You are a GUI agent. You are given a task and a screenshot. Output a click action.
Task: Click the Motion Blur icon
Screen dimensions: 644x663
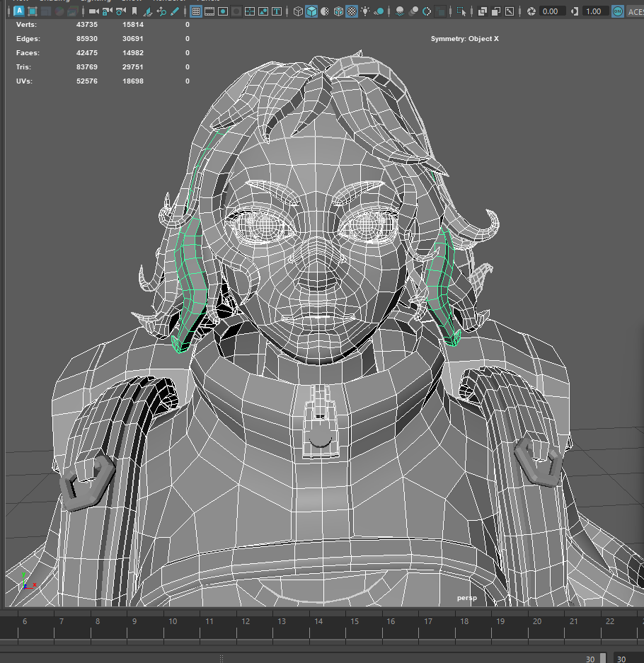coord(413,11)
